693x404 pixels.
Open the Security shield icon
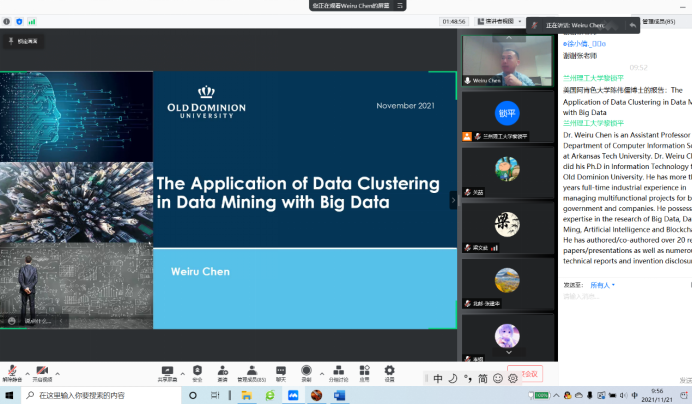(x=197, y=371)
